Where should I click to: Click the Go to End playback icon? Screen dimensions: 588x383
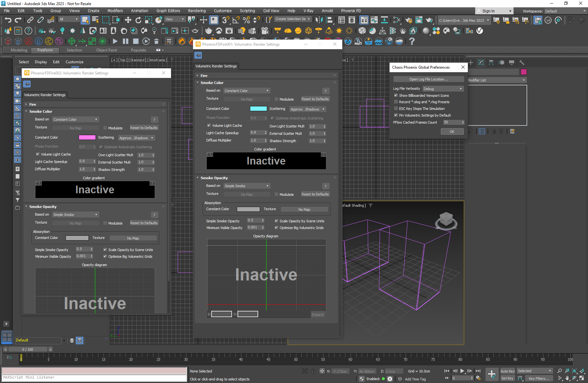pyautogui.click(x=478, y=371)
